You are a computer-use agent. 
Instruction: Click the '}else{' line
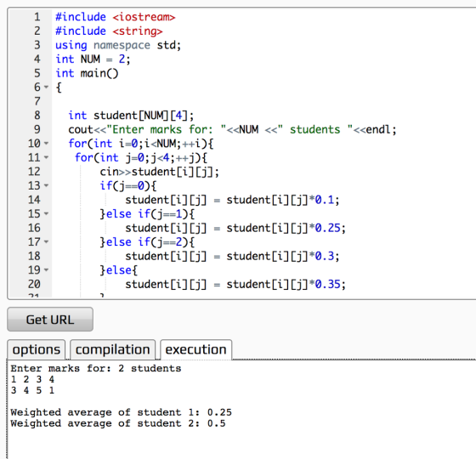pyautogui.click(x=119, y=270)
